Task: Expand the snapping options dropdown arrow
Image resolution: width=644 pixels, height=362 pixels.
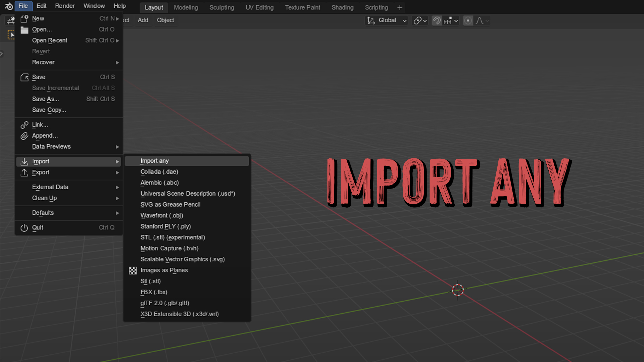Action: [x=456, y=20]
